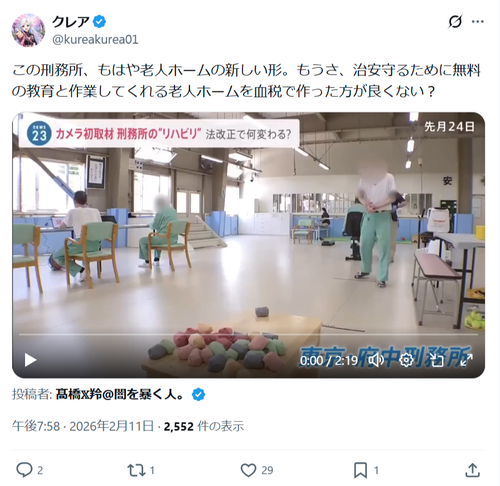Click the クレア display name

(70, 22)
